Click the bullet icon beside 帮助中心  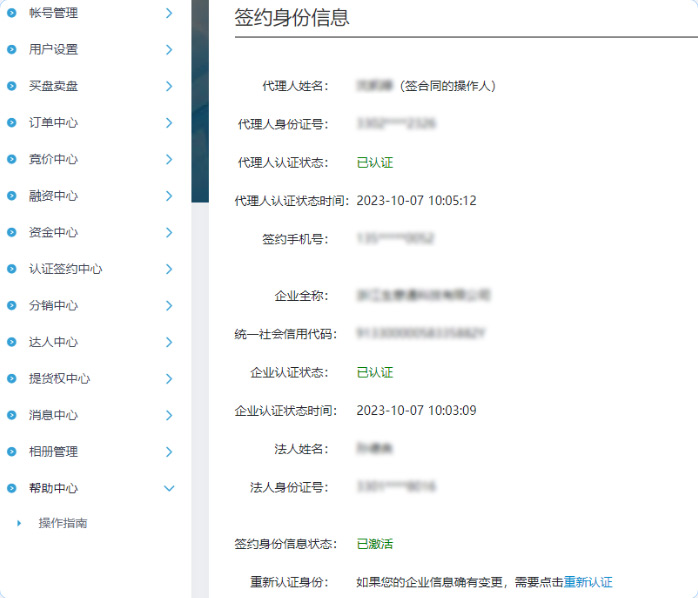(11, 489)
